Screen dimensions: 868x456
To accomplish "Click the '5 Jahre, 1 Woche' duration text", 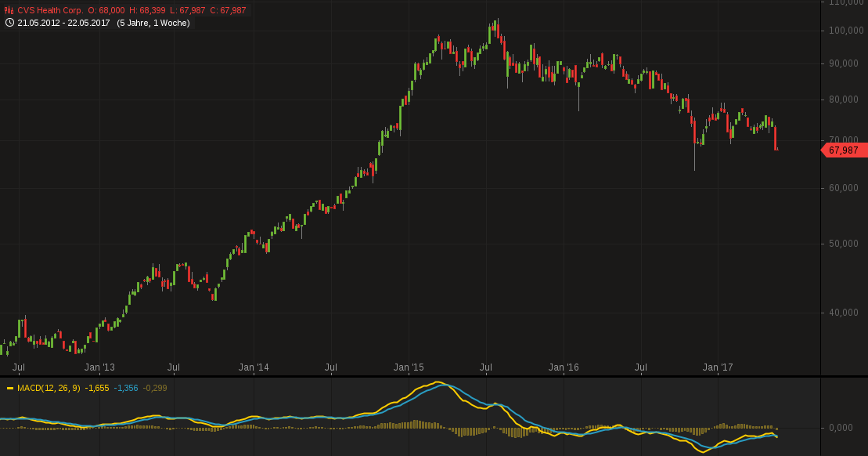I will tap(153, 23).
